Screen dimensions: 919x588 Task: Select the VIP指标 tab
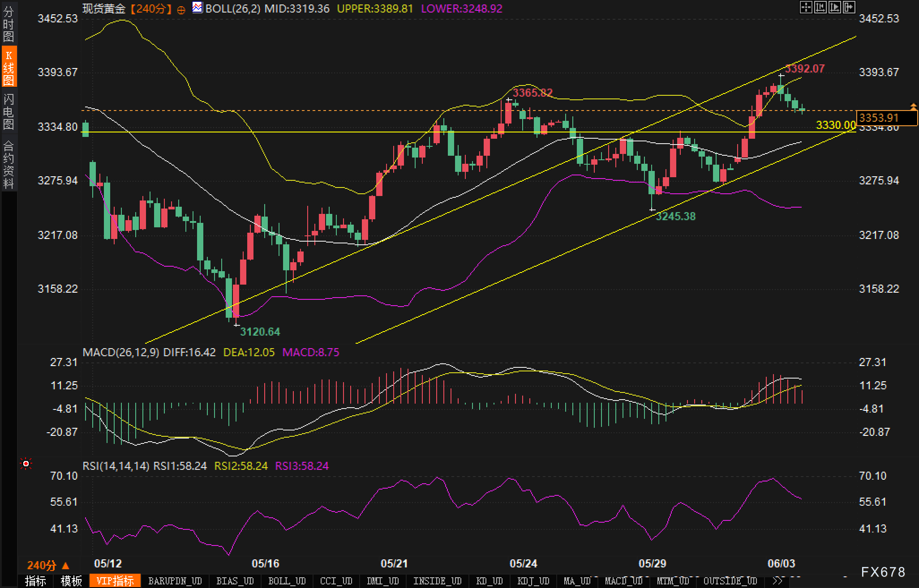115,581
